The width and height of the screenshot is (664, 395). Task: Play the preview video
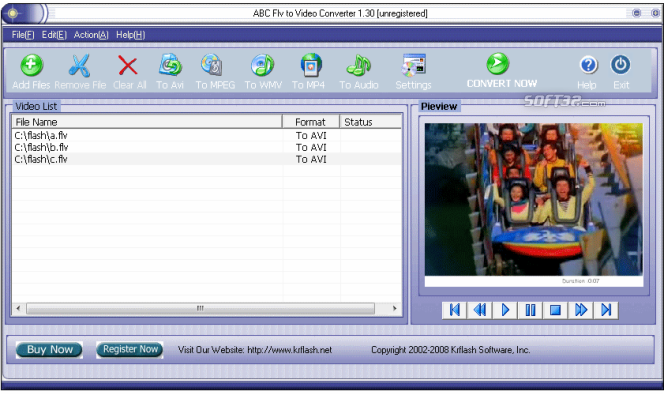[505, 310]
